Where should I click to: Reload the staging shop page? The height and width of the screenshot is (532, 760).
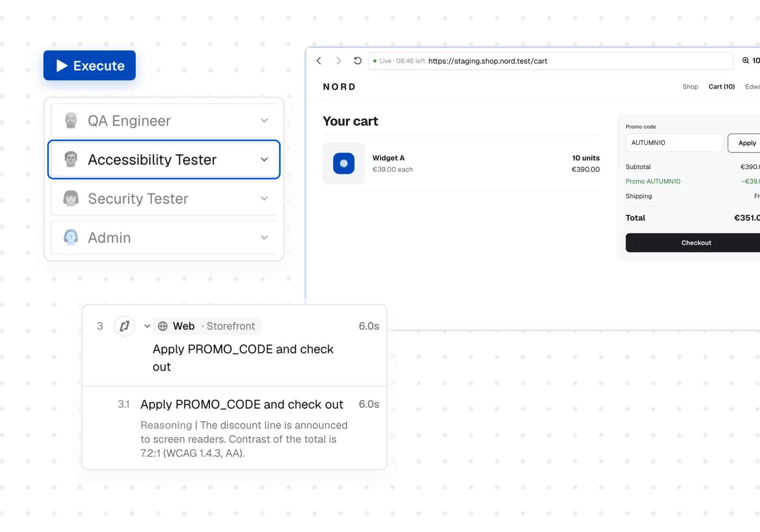click(x=357, y=61)
